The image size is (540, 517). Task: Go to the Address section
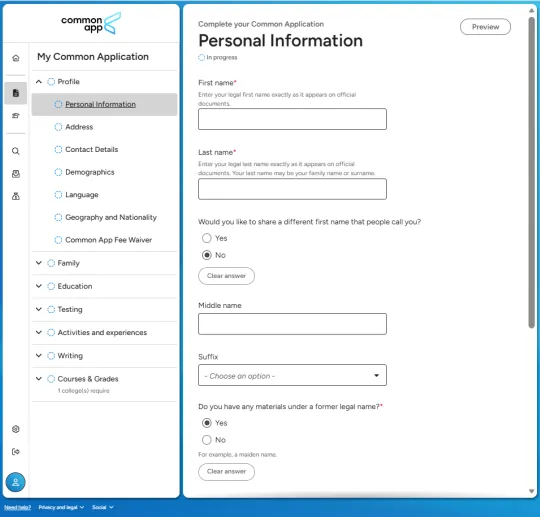pos(79,127)
